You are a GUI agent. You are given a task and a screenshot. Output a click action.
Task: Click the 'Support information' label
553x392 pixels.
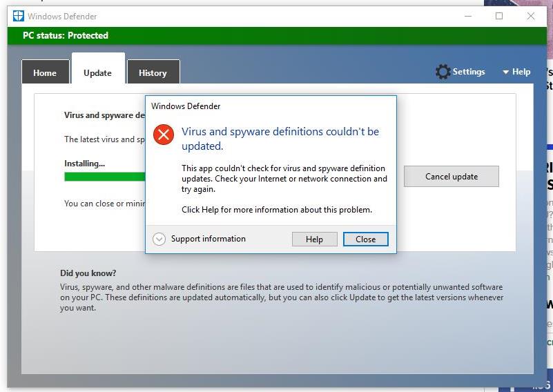tap(208, 239)
